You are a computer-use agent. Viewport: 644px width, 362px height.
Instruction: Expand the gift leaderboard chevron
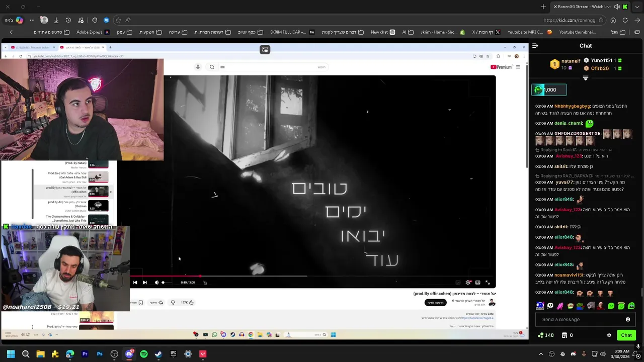[x=585, y=78]
